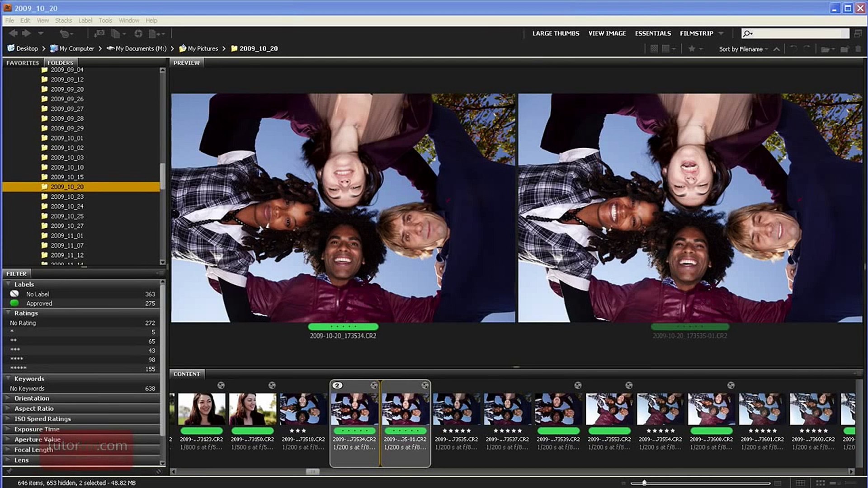Expand the Orientation filter section
Image resolution: width=868 pixels, height=488 pixels.
[x=32, y=398]
